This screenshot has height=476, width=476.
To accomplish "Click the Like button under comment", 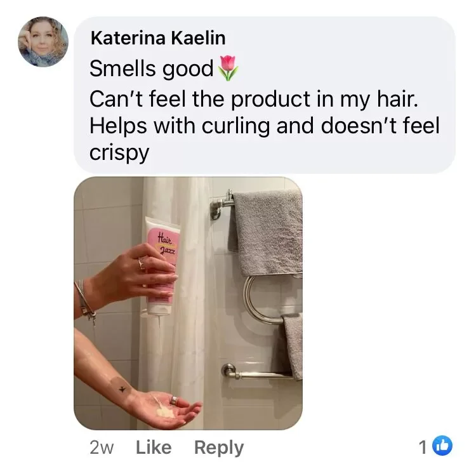I will [x=154, y=447].
